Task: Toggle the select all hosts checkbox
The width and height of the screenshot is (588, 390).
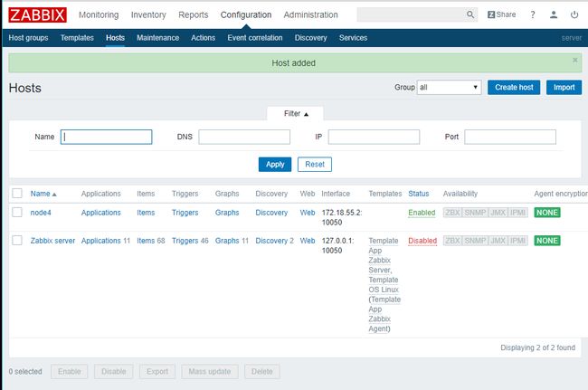Action: (x=17, y=193)
